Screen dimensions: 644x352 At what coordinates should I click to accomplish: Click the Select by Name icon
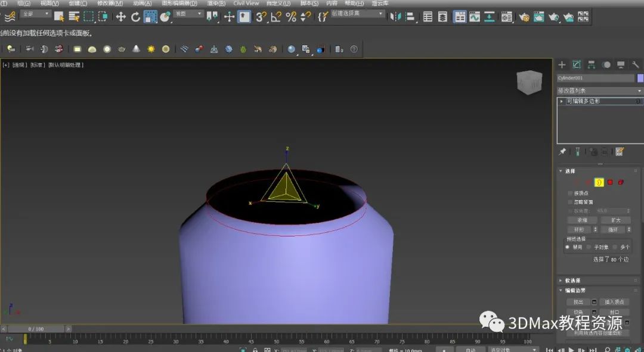(x=74, y=17)
